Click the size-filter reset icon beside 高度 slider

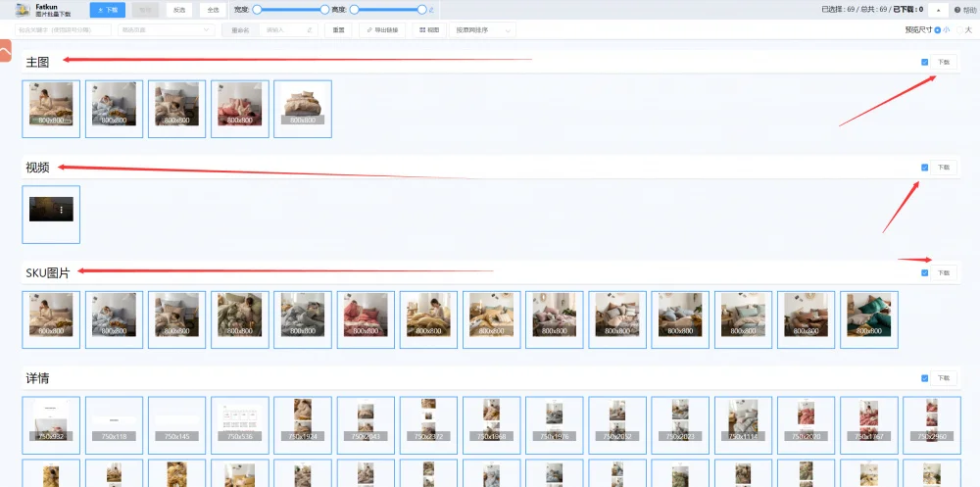click(431, 10)
